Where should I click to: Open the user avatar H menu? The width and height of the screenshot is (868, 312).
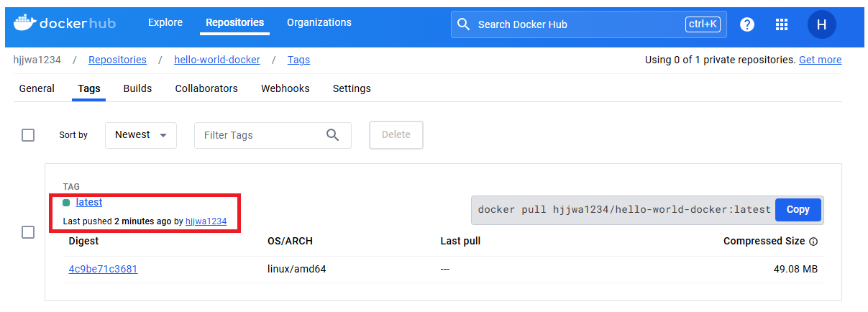821,24
